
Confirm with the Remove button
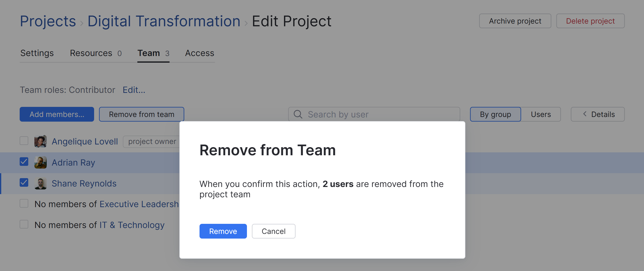point(223,231)
